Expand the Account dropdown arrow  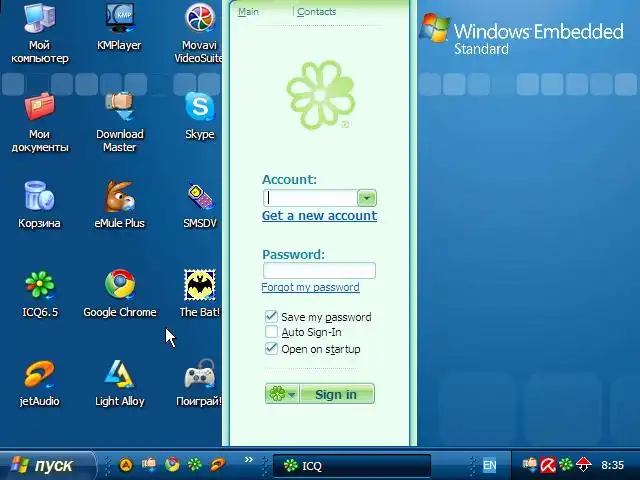[367, 198]
